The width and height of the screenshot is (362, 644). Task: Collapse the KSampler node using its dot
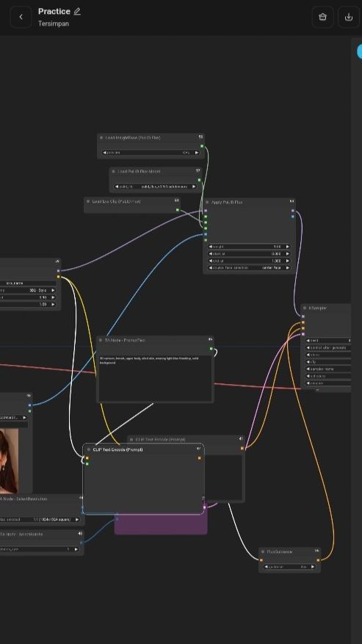click(305, 308)
